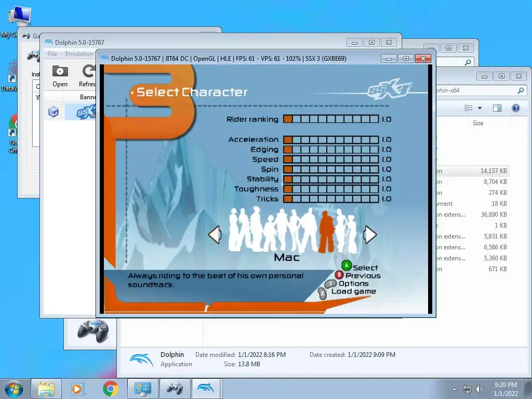Select the file row sized 8,704 KB
This screenshot has height=399, width=532.
pyautogui.click(x=472, y=182)
